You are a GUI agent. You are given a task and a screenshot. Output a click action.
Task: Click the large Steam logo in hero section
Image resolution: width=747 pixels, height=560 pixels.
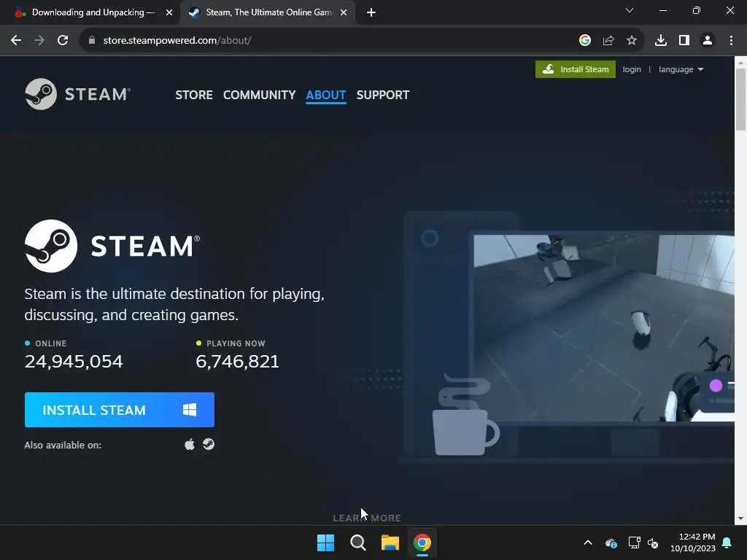[x=112, y=246]
